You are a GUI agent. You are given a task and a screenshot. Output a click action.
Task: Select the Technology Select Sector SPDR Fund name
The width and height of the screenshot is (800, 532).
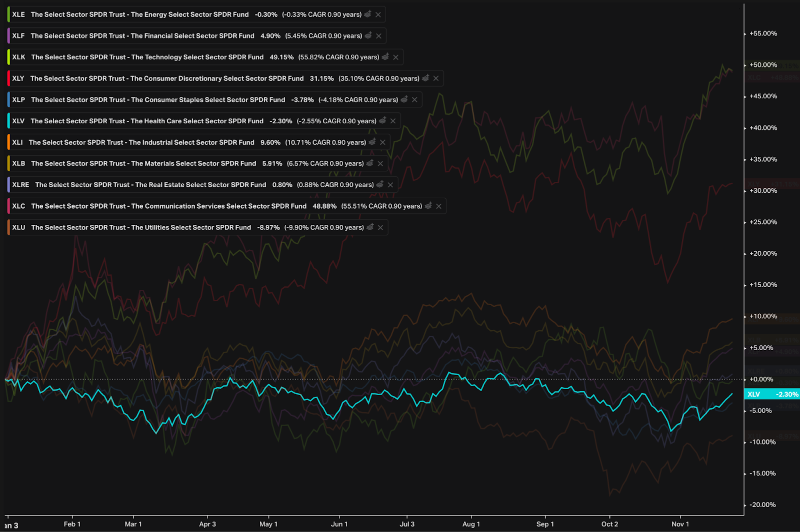pos(147,57)
